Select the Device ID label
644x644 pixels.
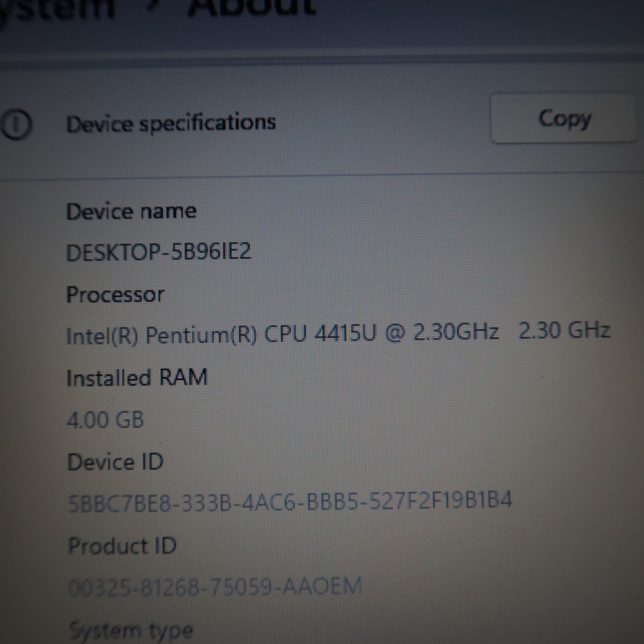point(115,462)
